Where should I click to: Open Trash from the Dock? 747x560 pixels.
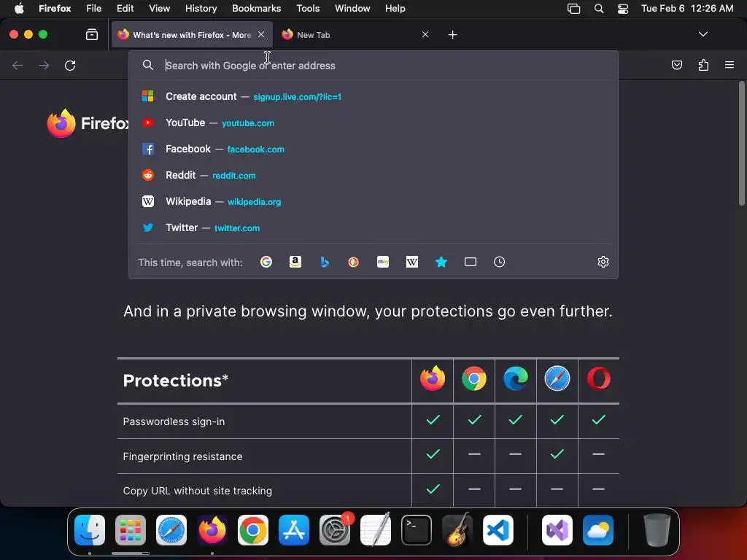[x=657, y=530]
